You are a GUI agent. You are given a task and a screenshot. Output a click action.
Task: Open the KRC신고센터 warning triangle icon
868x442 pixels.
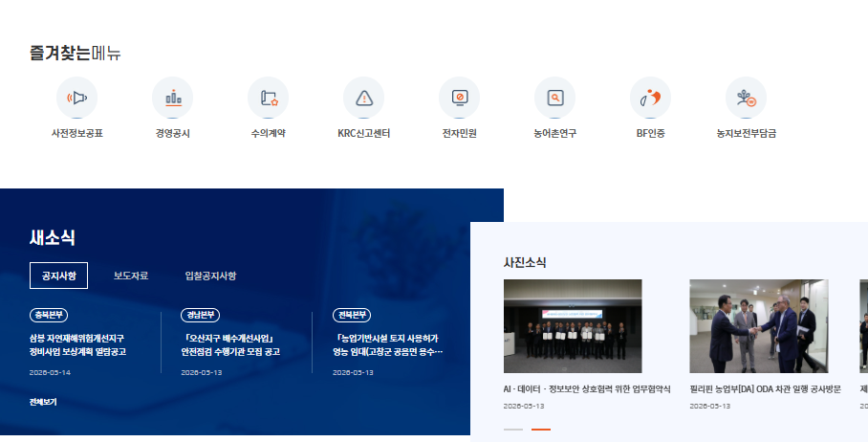click(363, 98)
